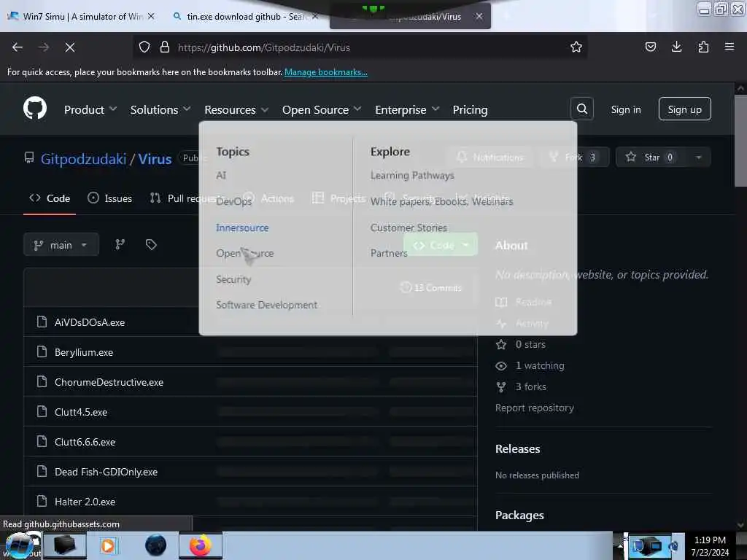Expand the Open Source nav dropdown
Screen dimensions: 747x560
(322, 109)
